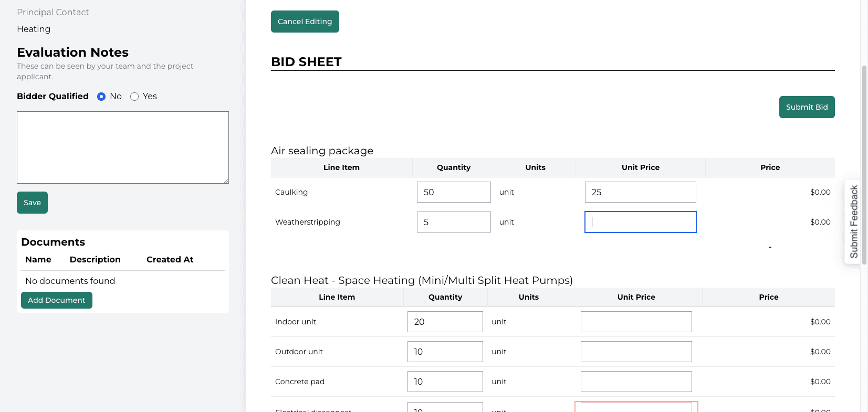Click the Clean Heat - Space Heating heading

click(x=422, y=280)
